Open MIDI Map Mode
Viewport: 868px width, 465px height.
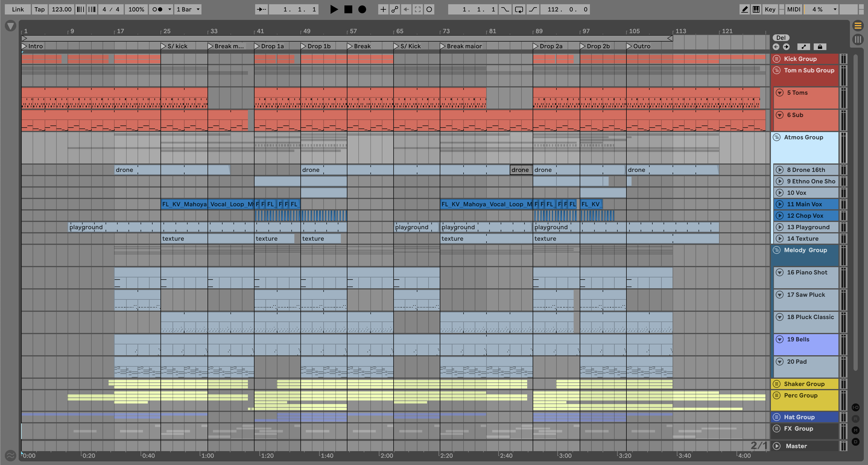(793, 9)
